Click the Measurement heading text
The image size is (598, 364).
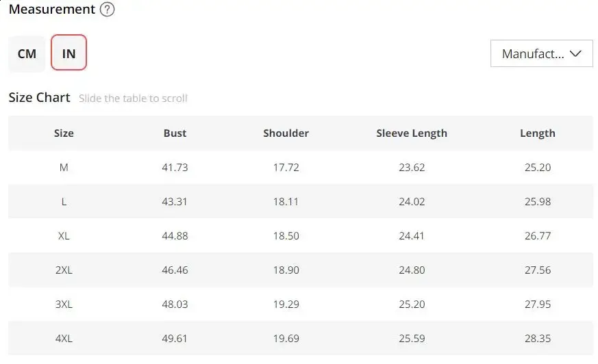click(x=51, y=10)
